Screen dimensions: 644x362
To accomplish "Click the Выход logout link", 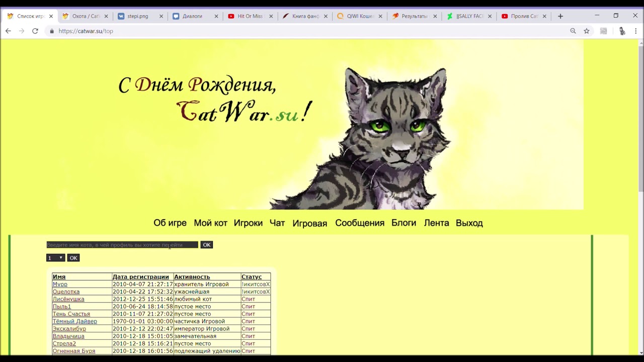I will (469, 223).
